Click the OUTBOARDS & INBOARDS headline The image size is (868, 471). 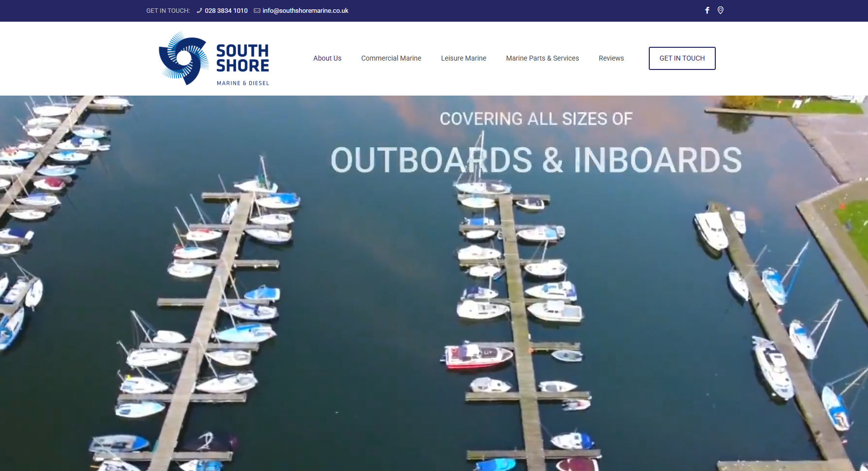536,160
